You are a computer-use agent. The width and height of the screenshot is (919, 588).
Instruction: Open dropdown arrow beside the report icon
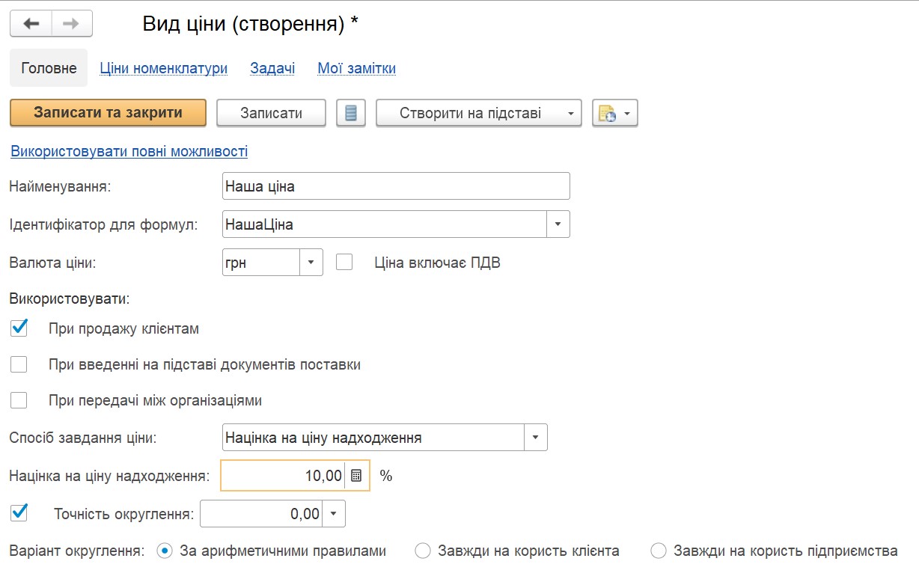point(627,114)
